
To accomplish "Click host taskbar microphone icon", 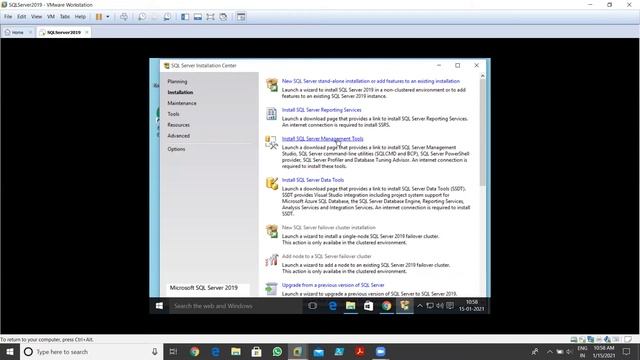I will [155, 352].
